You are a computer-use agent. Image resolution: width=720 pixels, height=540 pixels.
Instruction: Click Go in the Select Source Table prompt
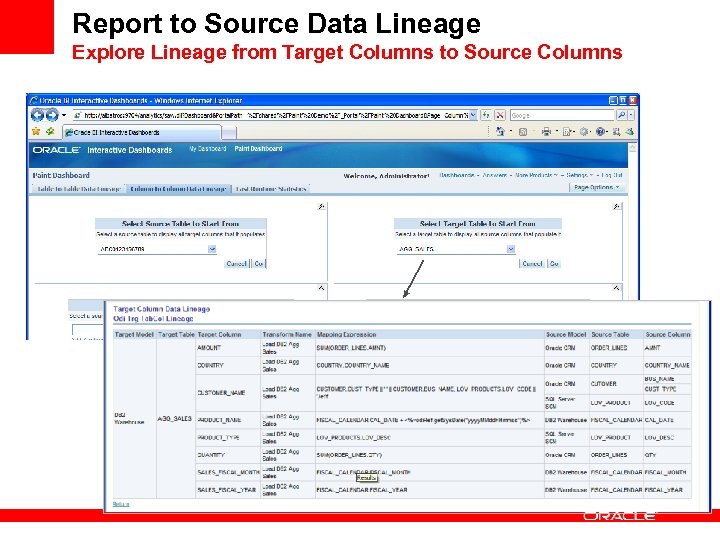pos(259,264)
